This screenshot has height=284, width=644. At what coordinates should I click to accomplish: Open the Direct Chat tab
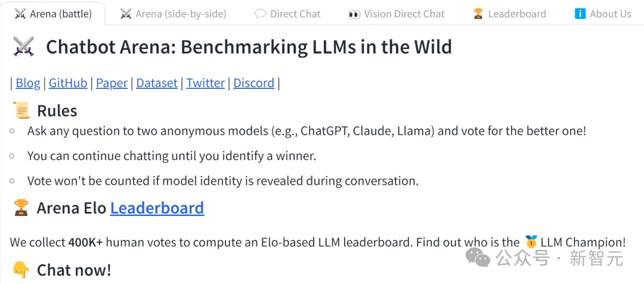coord(287,14)
